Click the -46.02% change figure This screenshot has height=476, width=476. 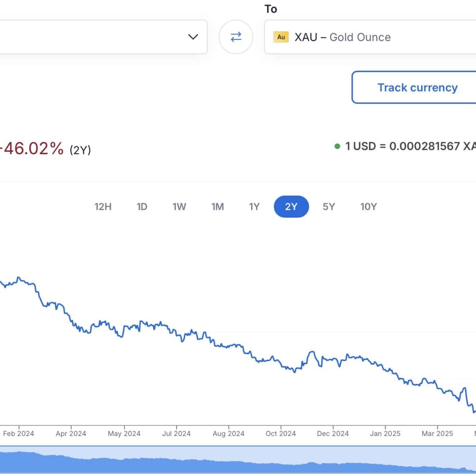(x=32, y=149)
